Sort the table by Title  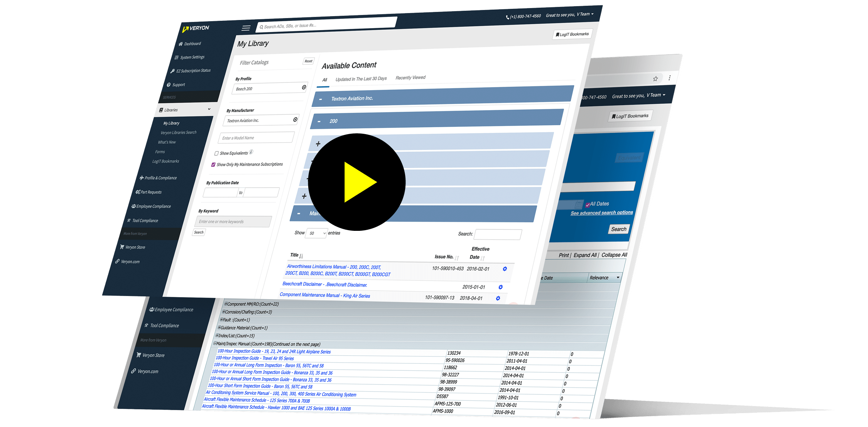click(x=296, y=255)
